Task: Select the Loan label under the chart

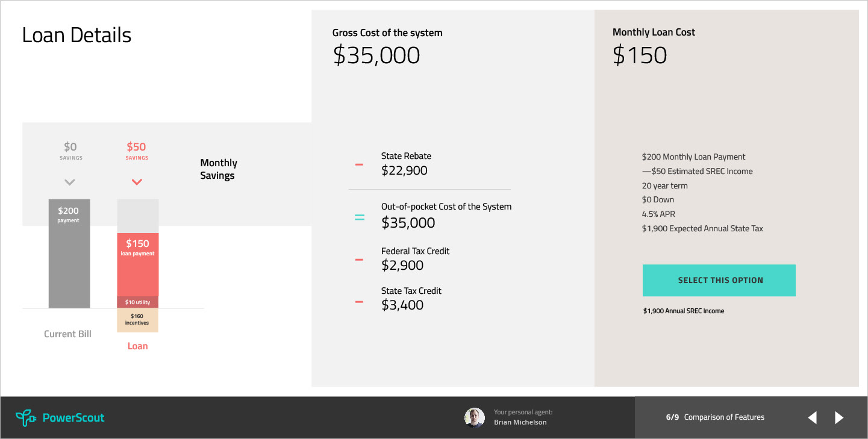Action: pos(138,346)
